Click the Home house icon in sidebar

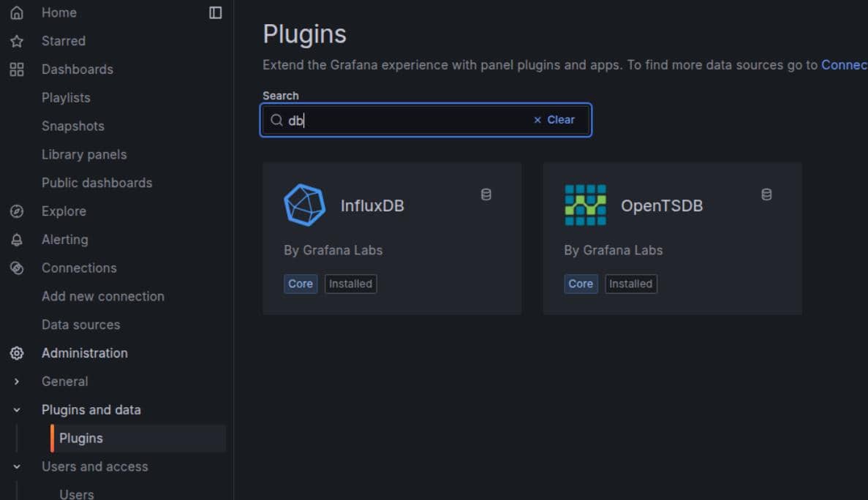[x=17, y=12]
